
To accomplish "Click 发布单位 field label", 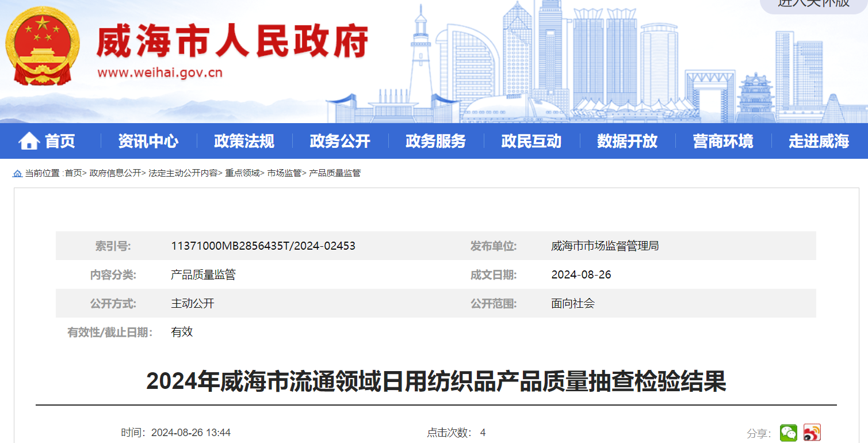I will coord(494,246).
